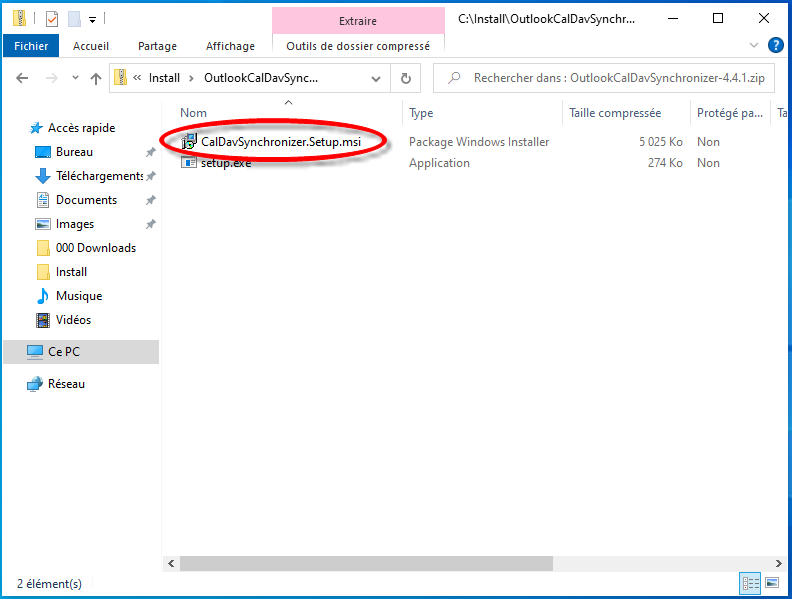Click the OutlookCalDavSync... breadcrumb
The height and width of the screenshot is (599, 792).
click(x=261, y=78)
